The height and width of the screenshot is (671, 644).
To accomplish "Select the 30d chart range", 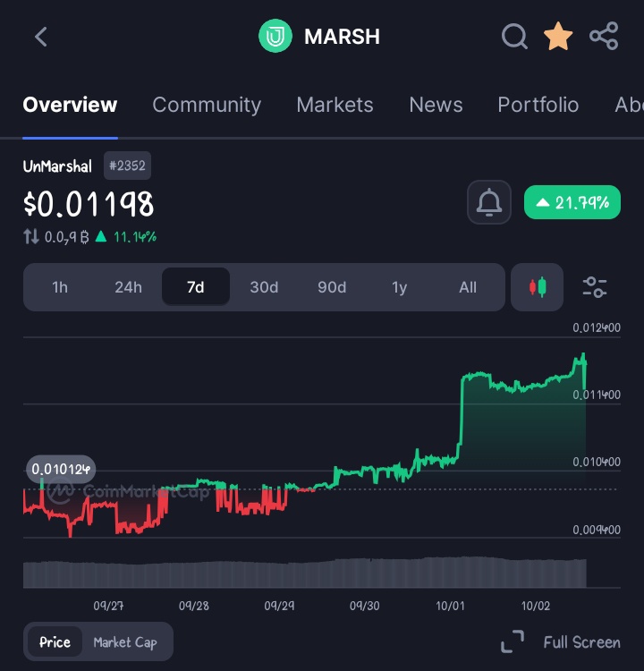I will 264,287.
